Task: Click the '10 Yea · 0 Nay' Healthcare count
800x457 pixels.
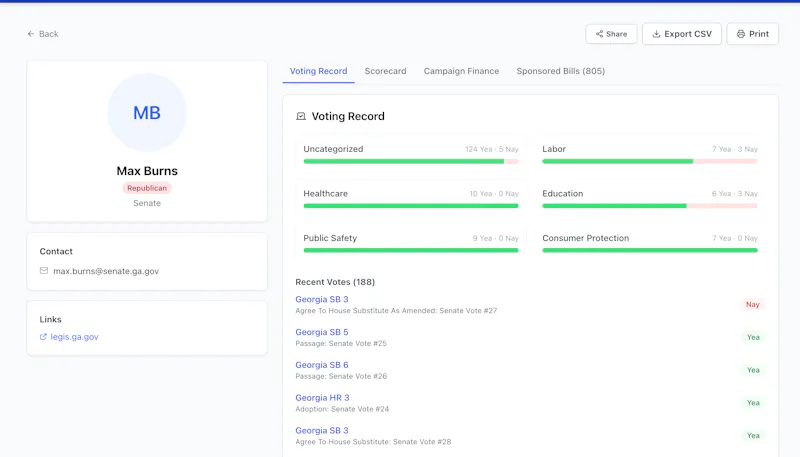Action: [x=494, y=193]
